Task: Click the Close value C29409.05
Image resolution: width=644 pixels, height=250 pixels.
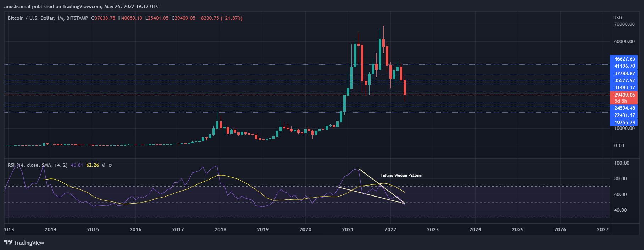Action: pyautogui.click(x=183, y=18)
